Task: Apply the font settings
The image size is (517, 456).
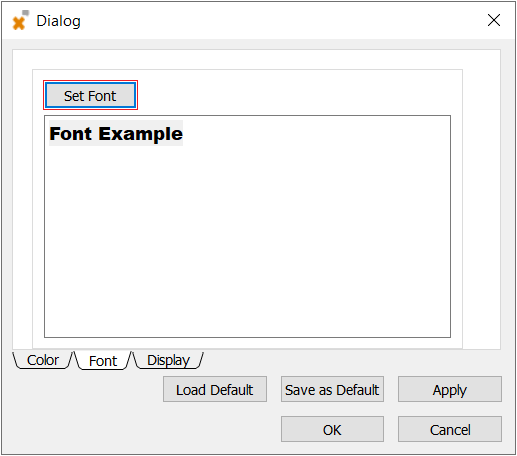Action: pyautogui.click(x=450, y=389)
